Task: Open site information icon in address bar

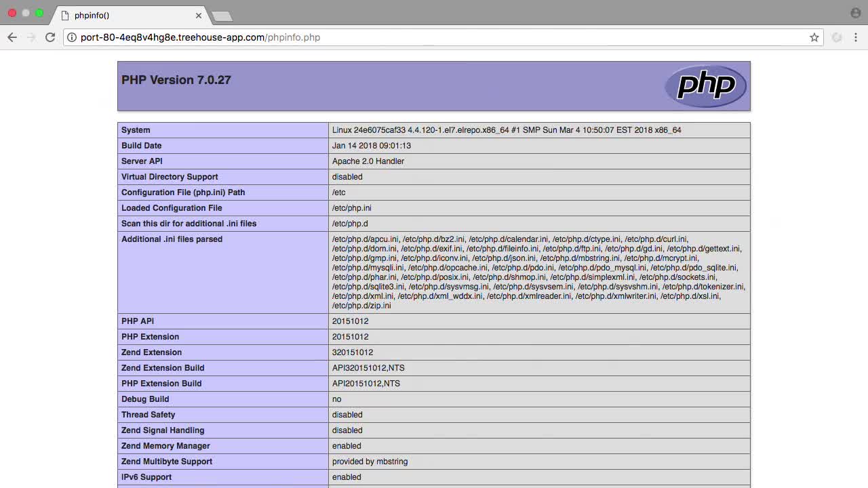Action: [x=72, y=37]
